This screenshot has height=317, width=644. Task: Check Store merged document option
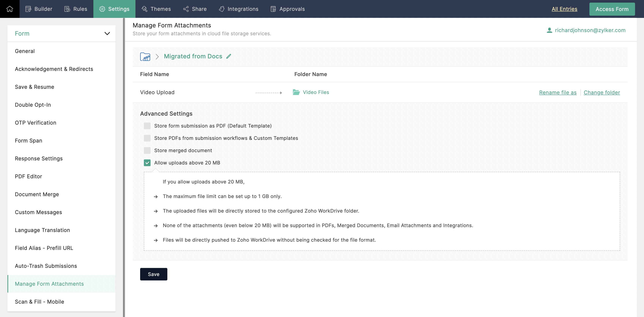pyautogui.click(x=147, y=150)
